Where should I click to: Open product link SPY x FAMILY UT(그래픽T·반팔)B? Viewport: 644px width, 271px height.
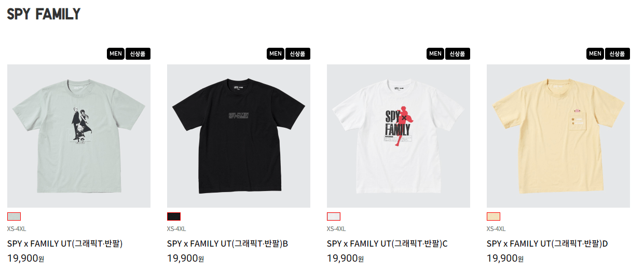[227, 243]
